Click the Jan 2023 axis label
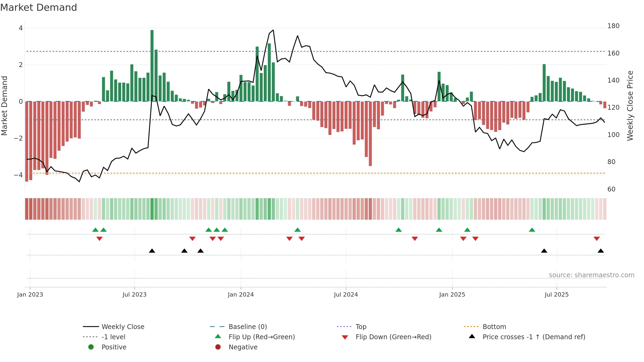 pos(30,294)
